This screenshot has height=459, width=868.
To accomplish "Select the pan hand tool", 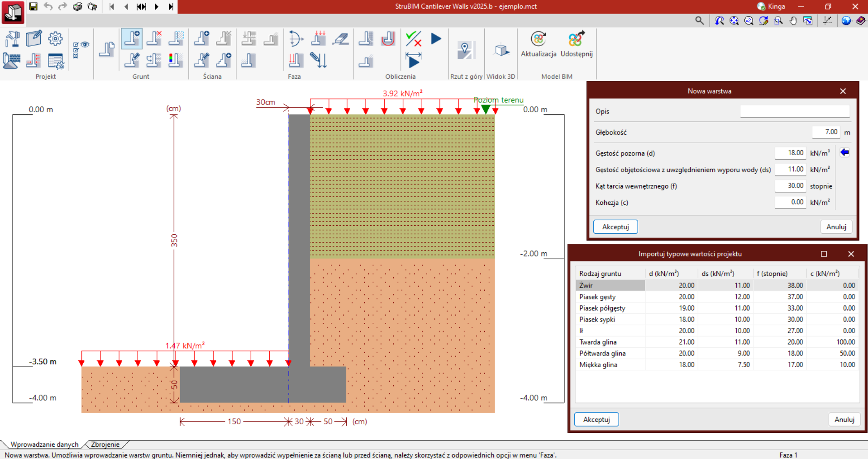I will point(793,20).
